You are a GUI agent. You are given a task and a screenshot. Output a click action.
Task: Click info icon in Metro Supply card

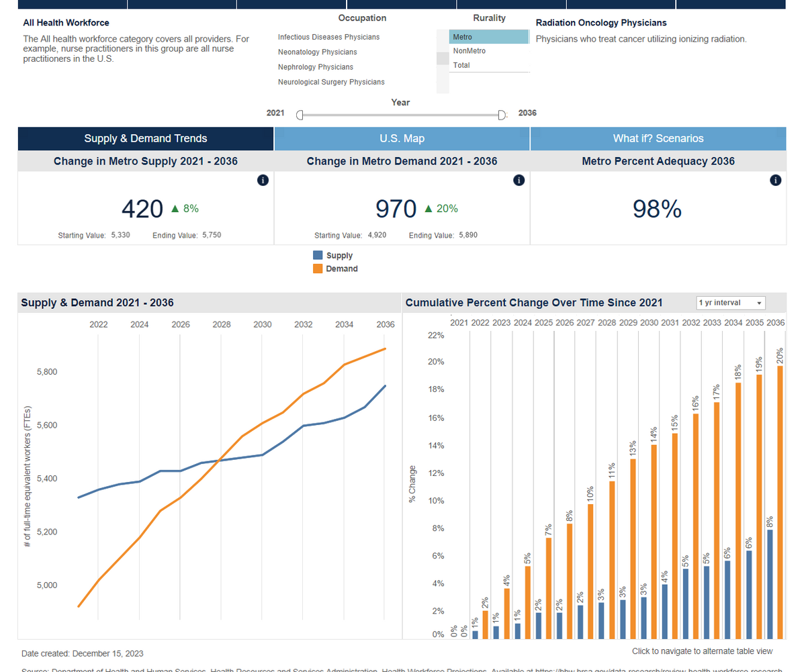(x=263, y=180)
